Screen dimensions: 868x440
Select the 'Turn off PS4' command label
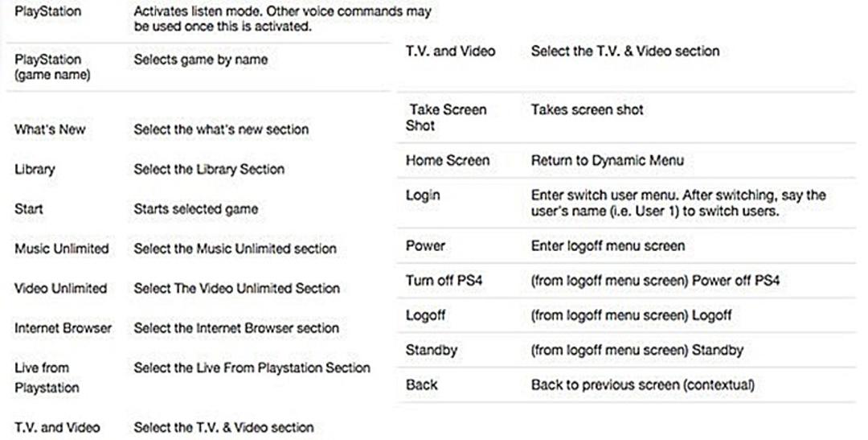coord(444,281)
